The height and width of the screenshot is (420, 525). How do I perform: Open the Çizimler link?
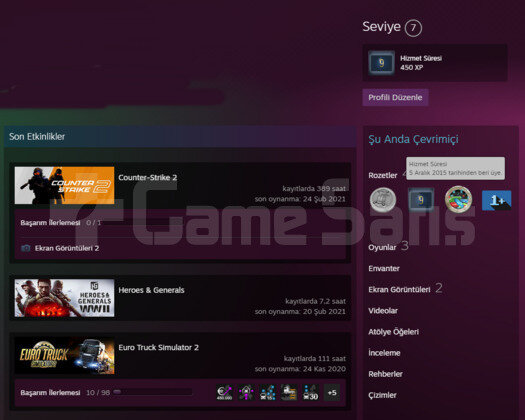(x=382, y=395)
